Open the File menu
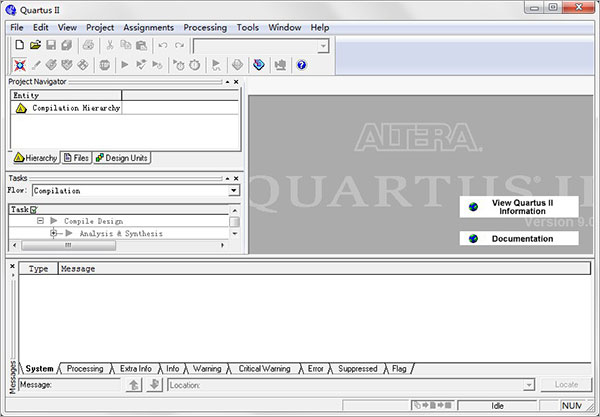The height and width of the screenshot is (417, 600). coord(17,28)
